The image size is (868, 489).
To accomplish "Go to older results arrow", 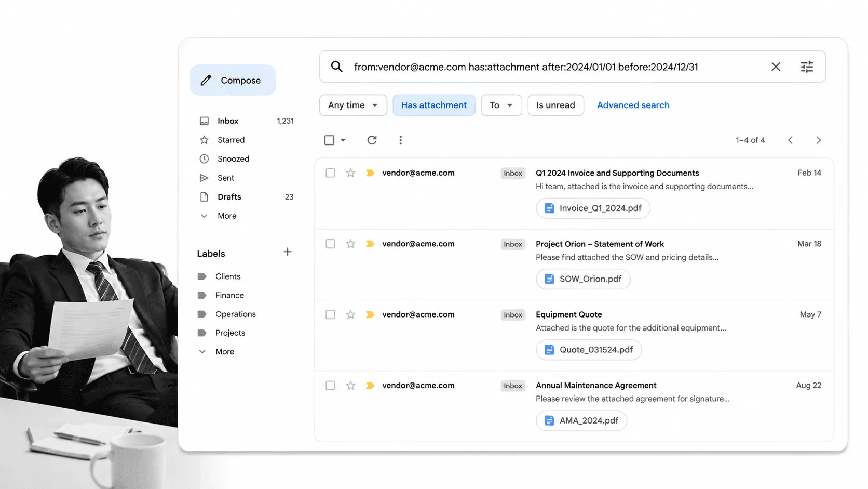I will [x=818, y=140].
